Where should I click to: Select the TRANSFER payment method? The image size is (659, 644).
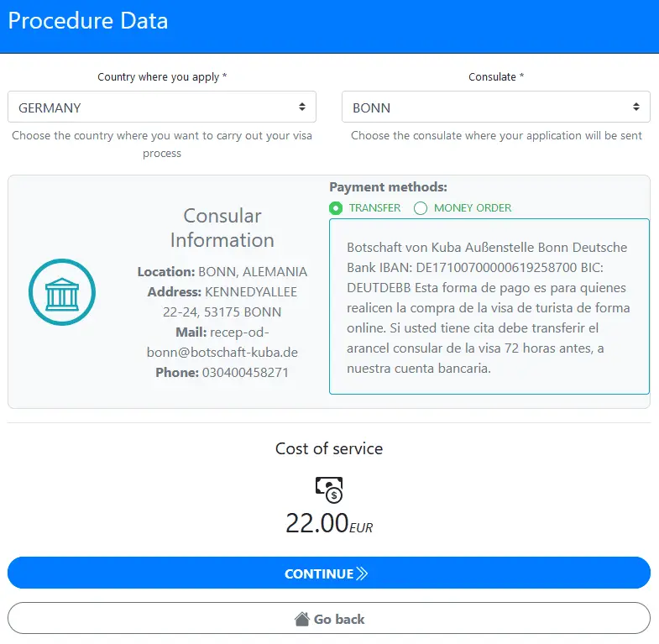[337, 207]
